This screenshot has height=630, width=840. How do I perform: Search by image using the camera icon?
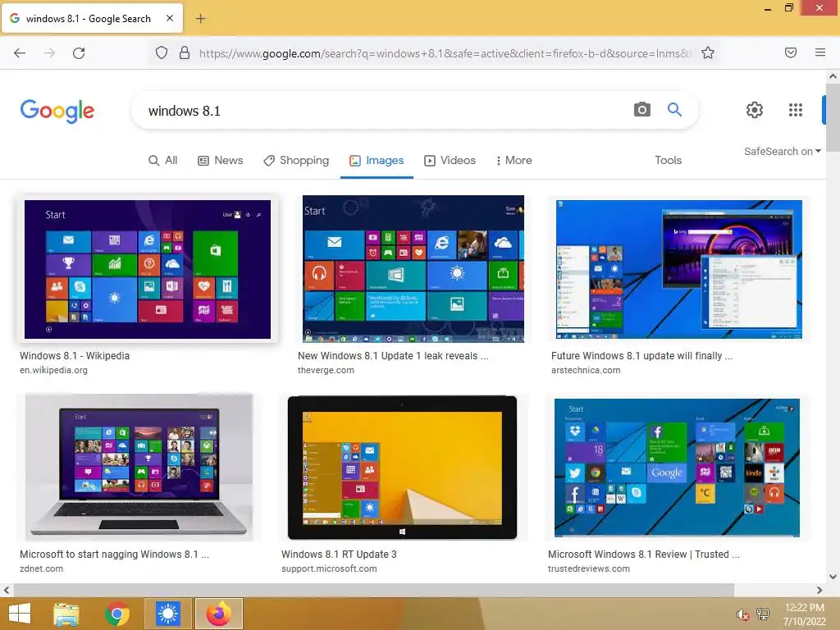click(641, 110)
